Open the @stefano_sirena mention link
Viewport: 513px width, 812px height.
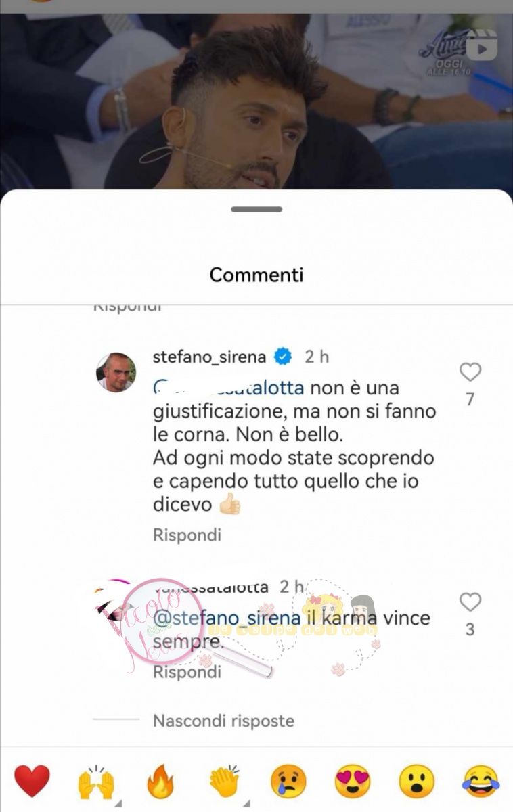click(x=227, y=618)
